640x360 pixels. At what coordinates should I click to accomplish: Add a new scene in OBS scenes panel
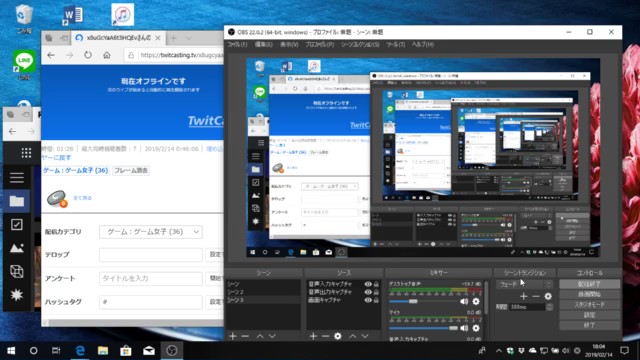(233, 336)
